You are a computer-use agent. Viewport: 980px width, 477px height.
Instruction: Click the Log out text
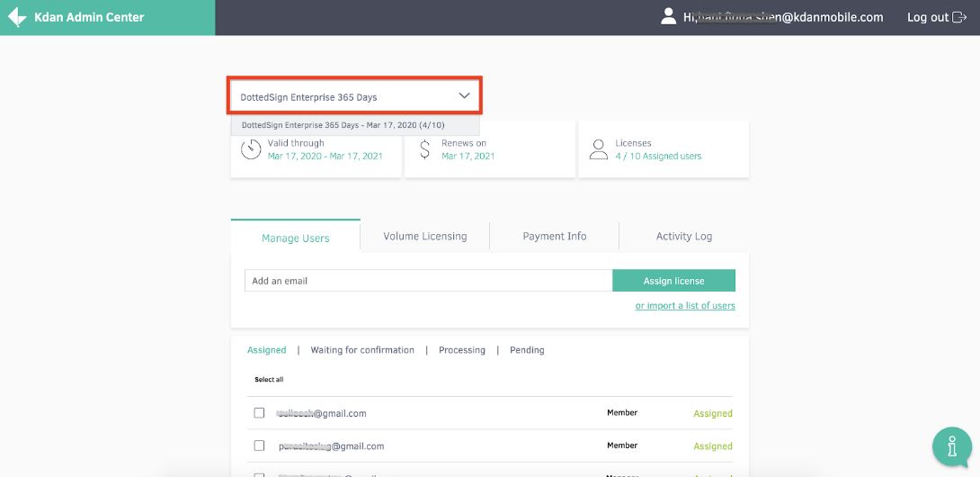(928, 17)
